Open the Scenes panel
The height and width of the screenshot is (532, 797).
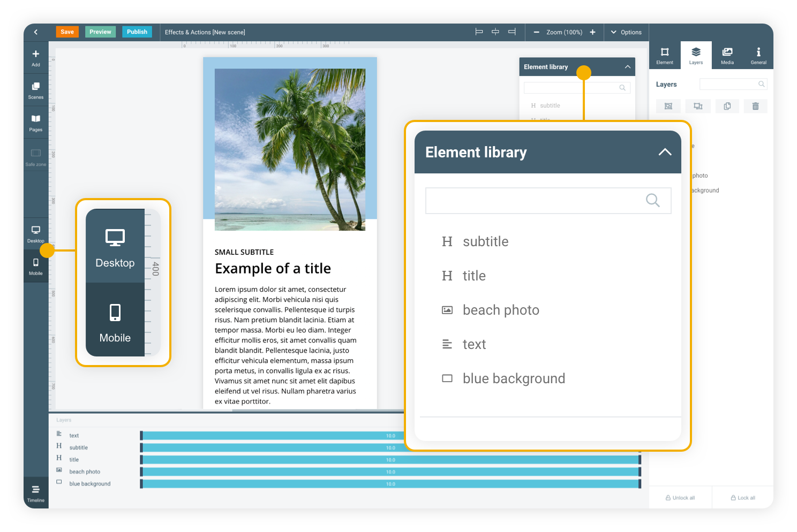[x=35, y=90]
